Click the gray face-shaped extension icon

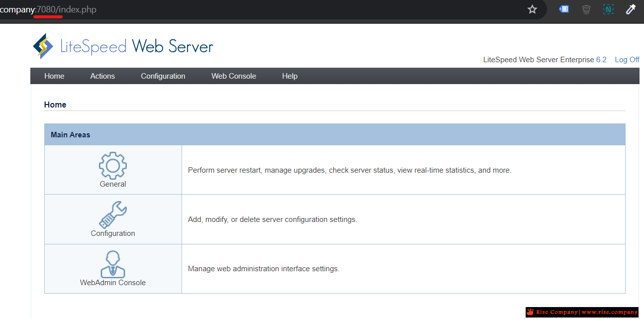coord(586,9)
